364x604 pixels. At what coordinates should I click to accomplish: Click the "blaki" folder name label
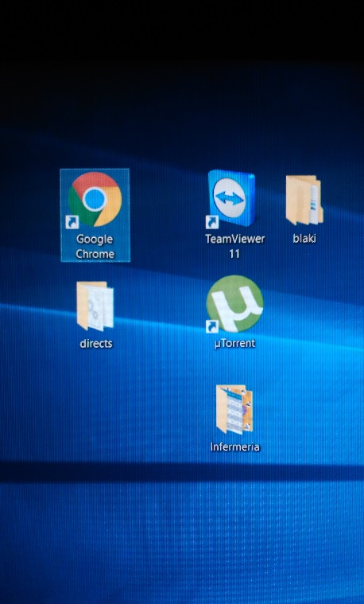(304, 239)
